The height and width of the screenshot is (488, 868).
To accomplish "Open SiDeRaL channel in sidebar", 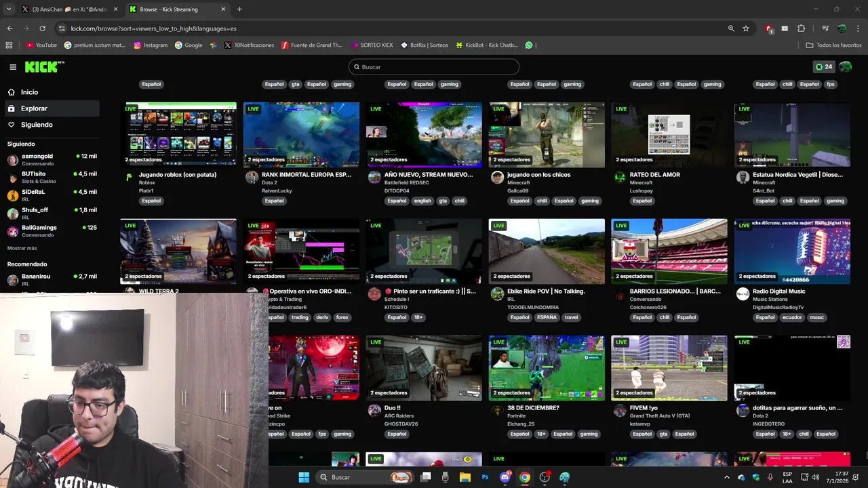I will (52, 195).
